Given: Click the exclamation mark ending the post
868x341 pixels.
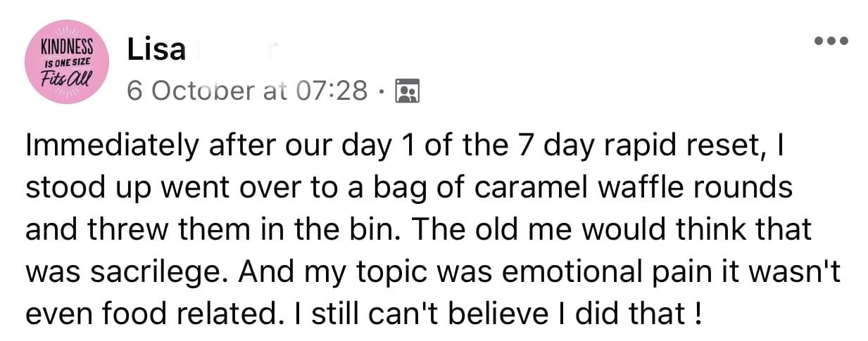Looking at the screenshot, I should tap(698, 310).
